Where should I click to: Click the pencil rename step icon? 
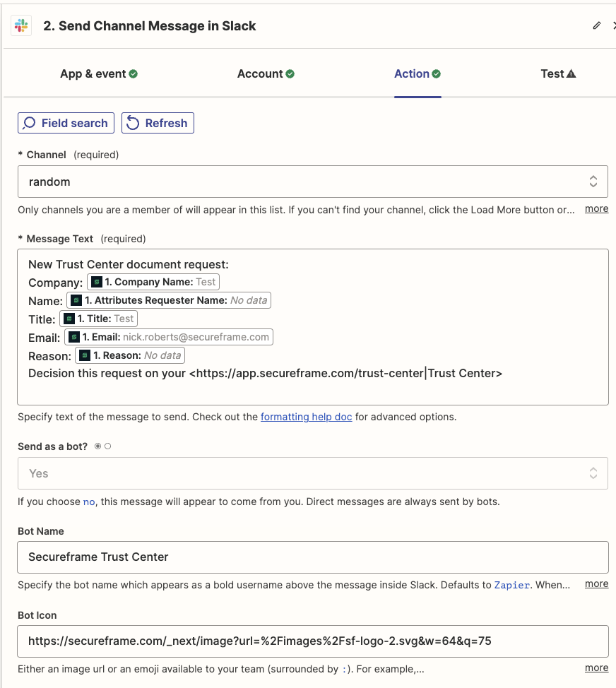click(x=597, y=25)
